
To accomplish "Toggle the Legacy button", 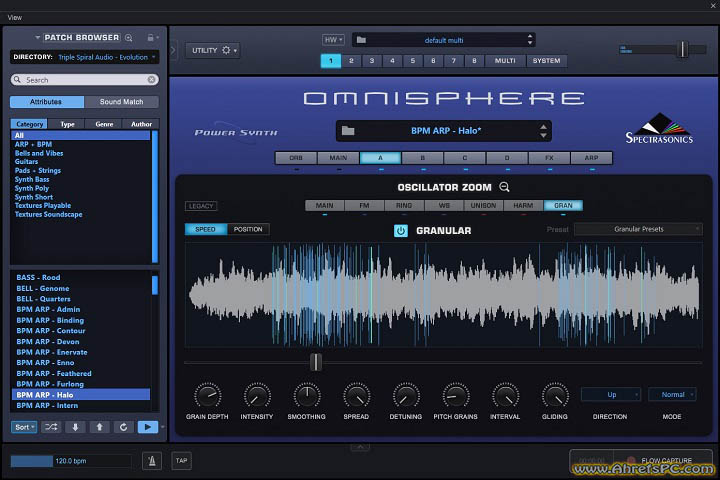I will coord(201,206).
